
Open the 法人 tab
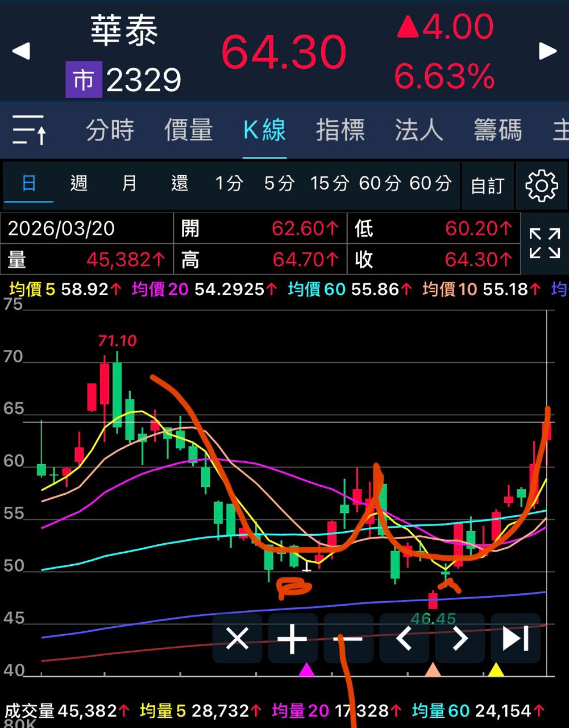[x=419, y=130]
